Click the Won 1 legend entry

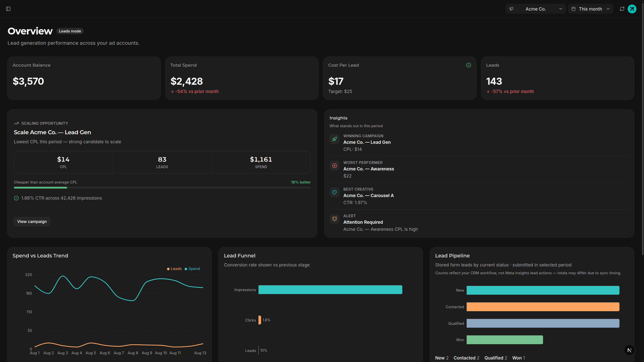click(519, 358)
